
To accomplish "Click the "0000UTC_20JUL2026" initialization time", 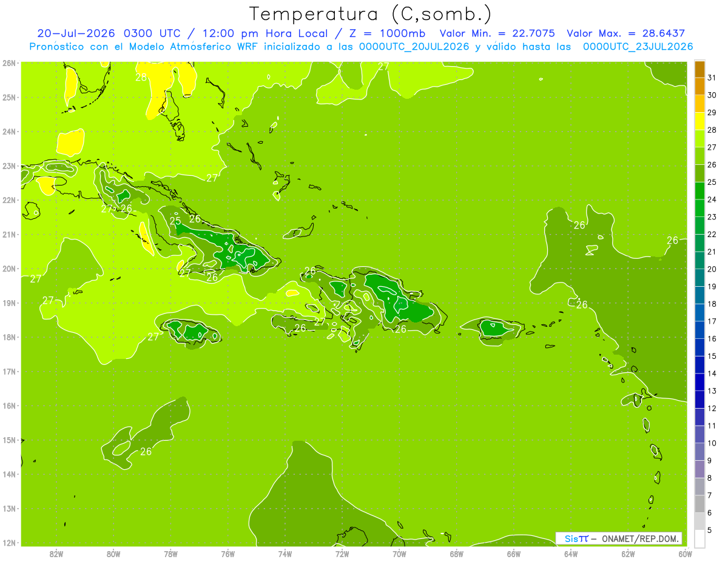I will point(414,47).
